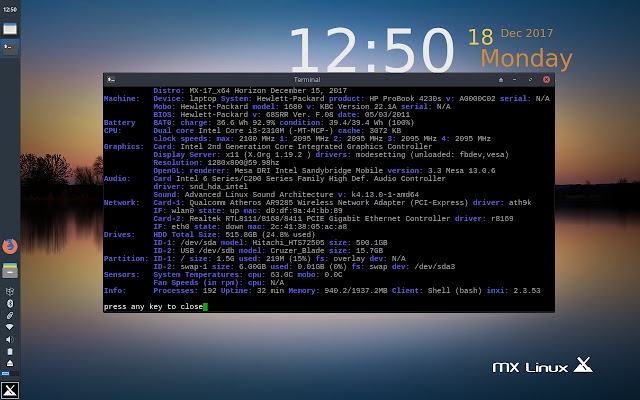The height and width of the screenshot is (400, 640).
Task: Click memory value '940.2/1937.2MB'
Action: tap(356, 290)
